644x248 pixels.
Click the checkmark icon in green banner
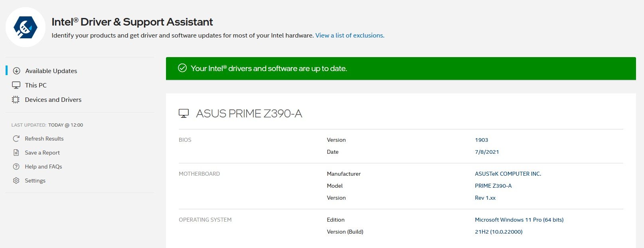[x=182, y=68]
